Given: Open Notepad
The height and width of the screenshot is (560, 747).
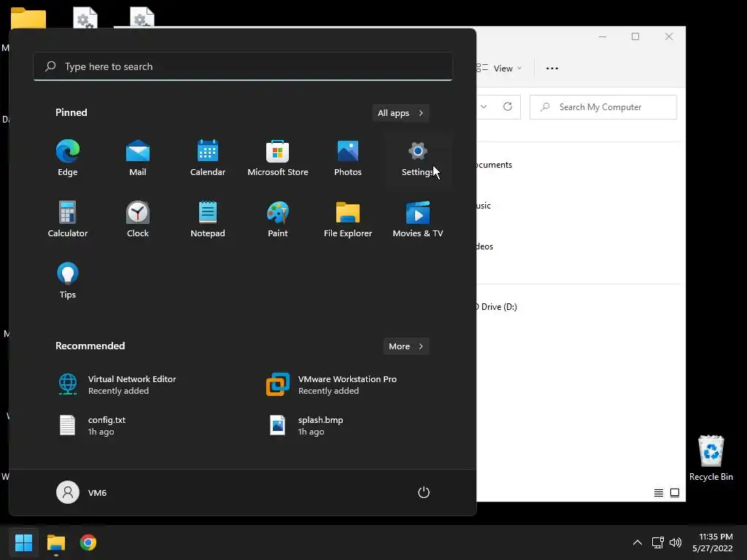Looking at the screenshot, I should tap(208, 219).
